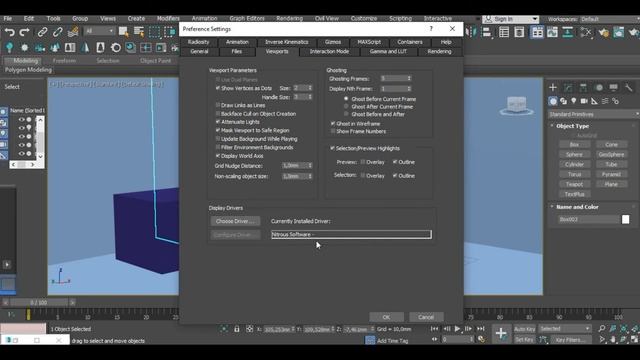640x360 pixels.
Task: Confirm preferences with the OK button
Action: coord(386,317)
